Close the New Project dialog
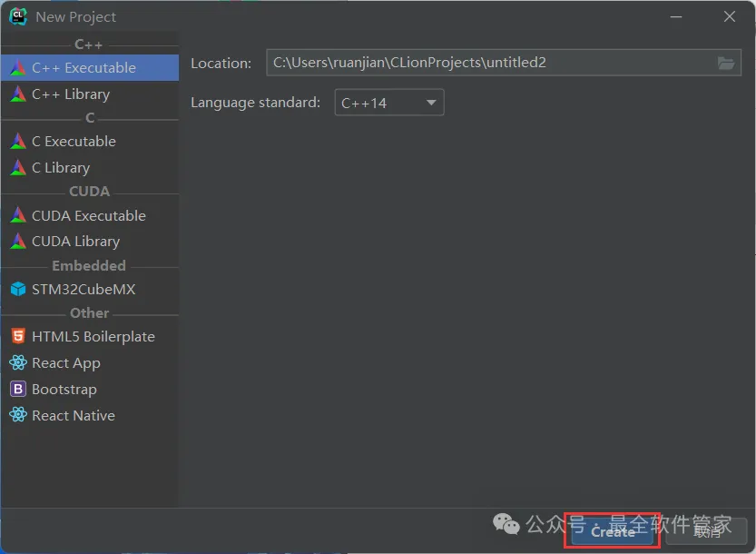This screenshot has height=554, width=756. 730,17
